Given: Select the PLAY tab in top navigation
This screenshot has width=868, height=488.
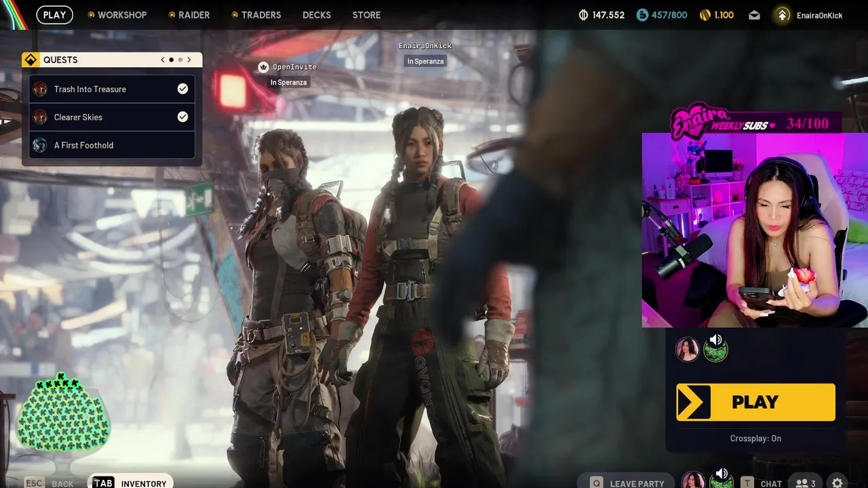Looking at the screenshot, I should pos(54,15).
